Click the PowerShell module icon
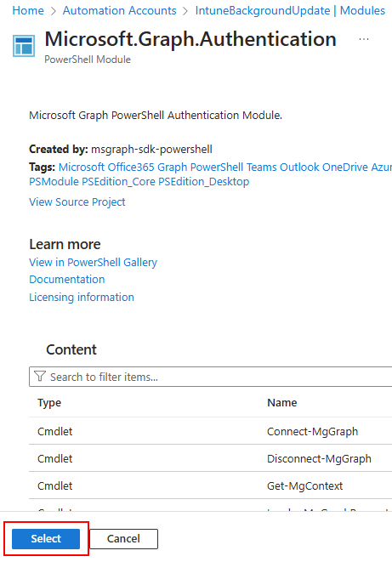The height and width of the screenshot is (562, 392). coord(24,46)
